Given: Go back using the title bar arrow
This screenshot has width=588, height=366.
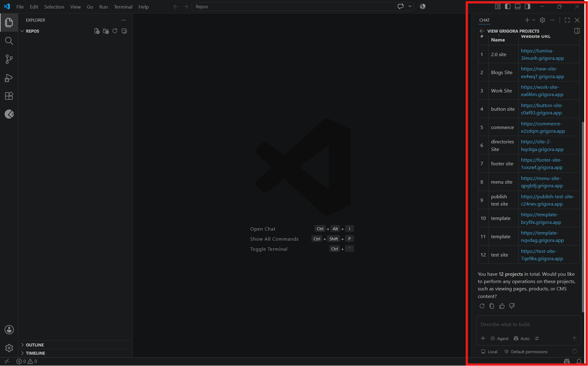Looking at the screenshot, I should (176, 7).
